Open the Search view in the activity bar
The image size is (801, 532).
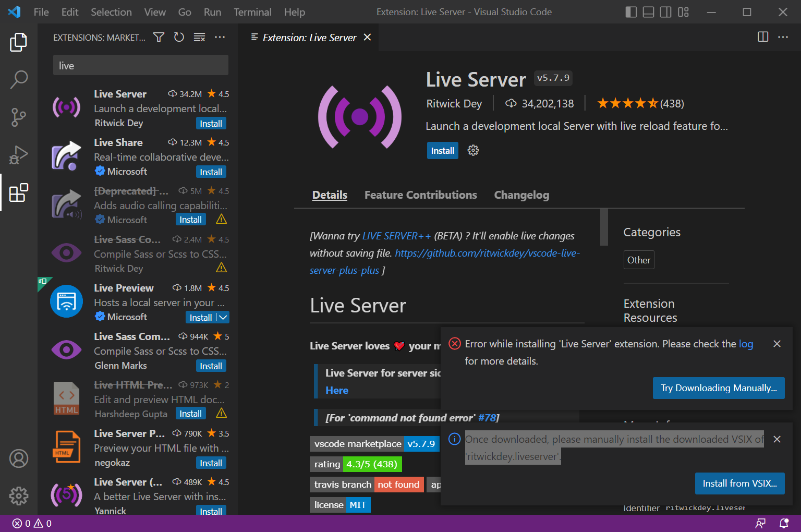(19, 80)
